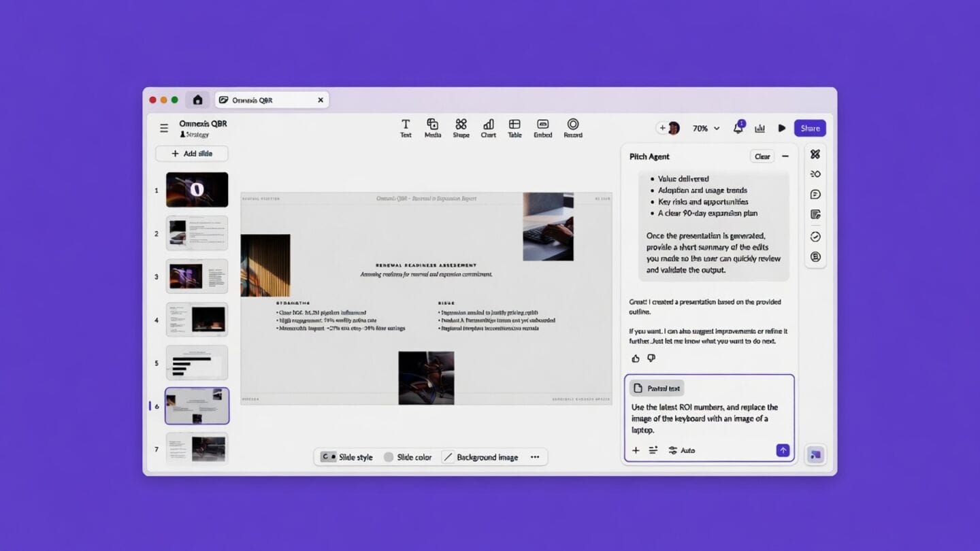Add an attachment with the plus icon in prompt box
This screenshot has width=980, height=551.
(x=636, y=450)
